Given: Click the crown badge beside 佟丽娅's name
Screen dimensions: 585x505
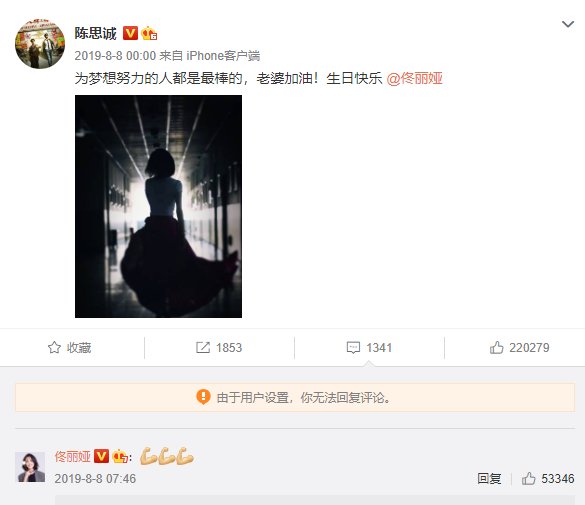Looking at the screenshot, I should coord(120,456).
